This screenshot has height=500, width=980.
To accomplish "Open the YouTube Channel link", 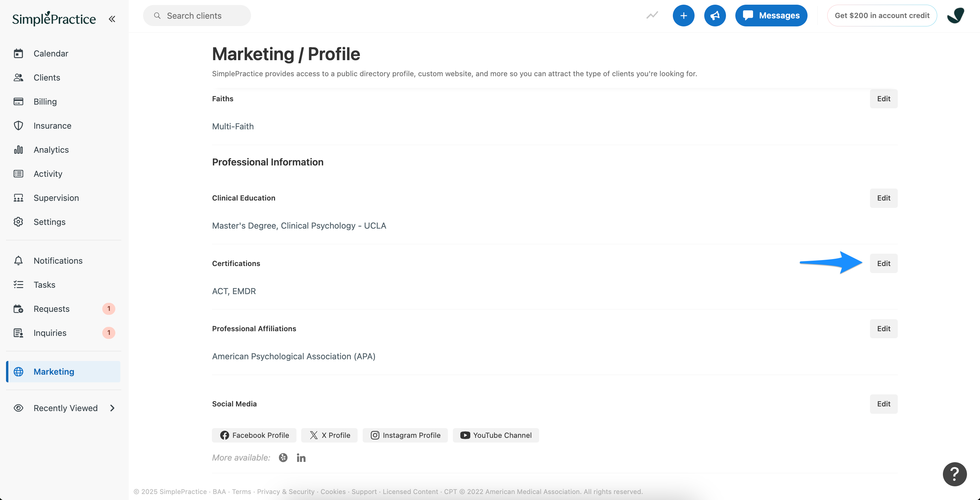I will coord(496,435).
